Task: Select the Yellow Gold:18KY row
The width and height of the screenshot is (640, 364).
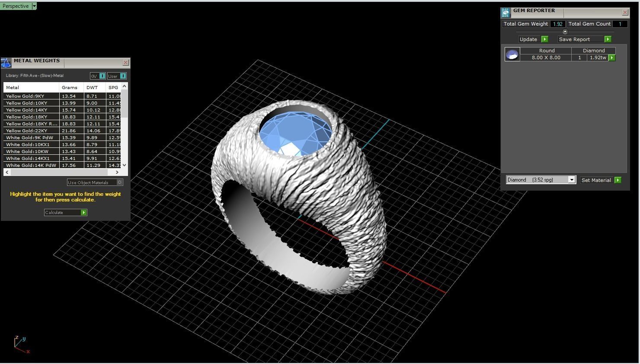Action: pos(62,117)
